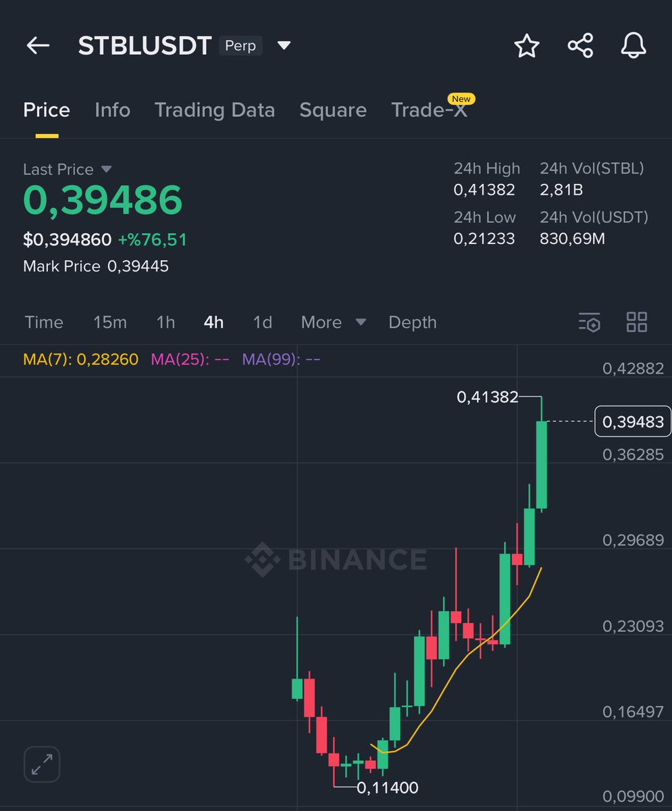Open the Trade-X tab
This screenshot has height=811, width=672.
[430, 110]
